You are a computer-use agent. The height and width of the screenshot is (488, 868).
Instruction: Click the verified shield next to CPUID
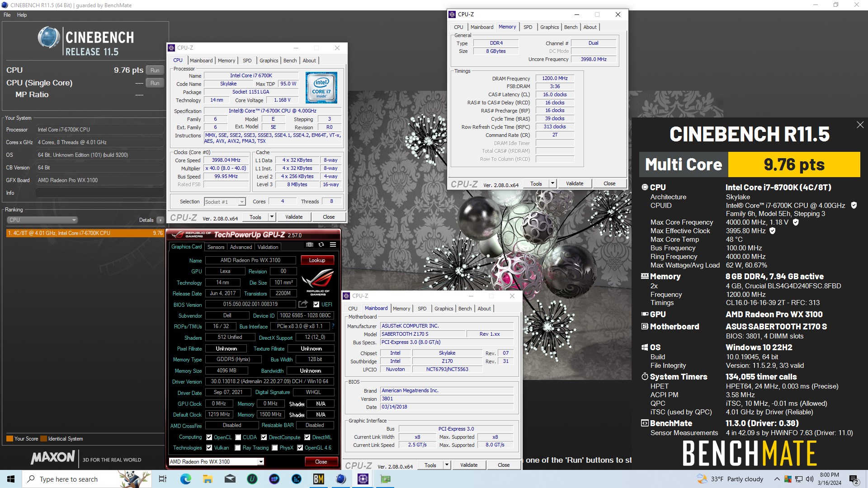tap(854, 205)
